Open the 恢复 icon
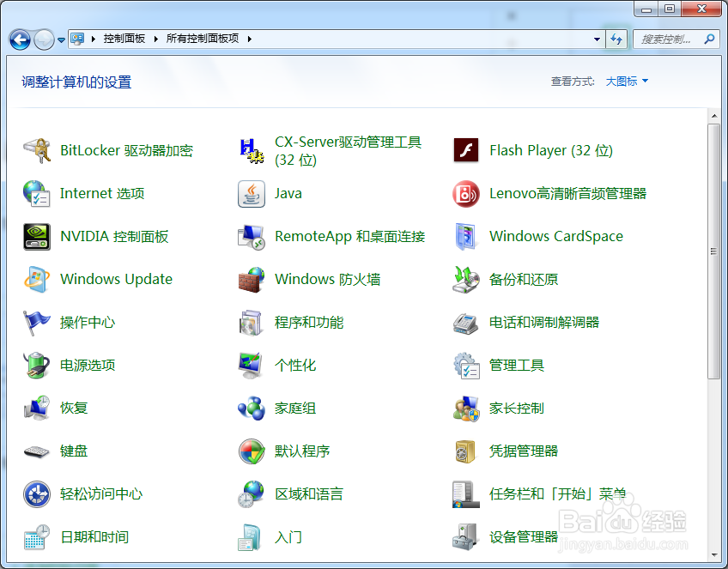This screenshot has height=569, width=728. 37,409
